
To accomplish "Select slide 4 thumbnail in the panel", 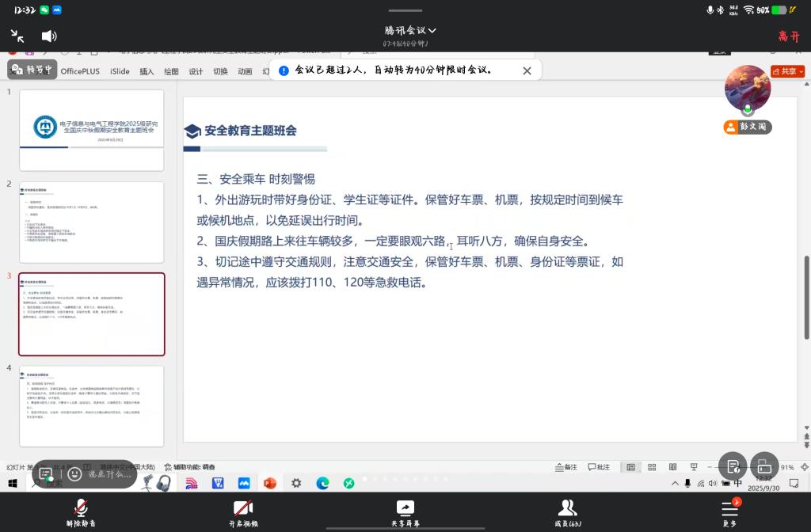I will (x=92, y=406).
